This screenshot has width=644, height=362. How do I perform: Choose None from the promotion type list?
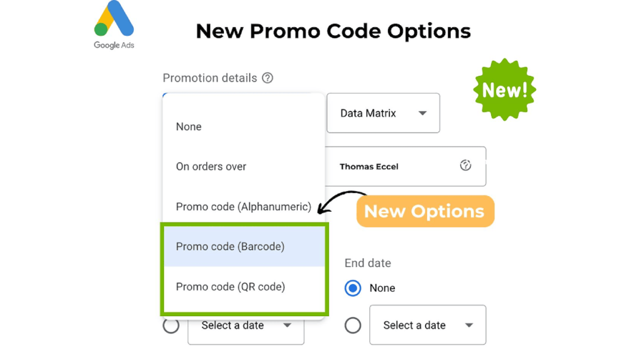pyautogui.click(x=189, y=126)
